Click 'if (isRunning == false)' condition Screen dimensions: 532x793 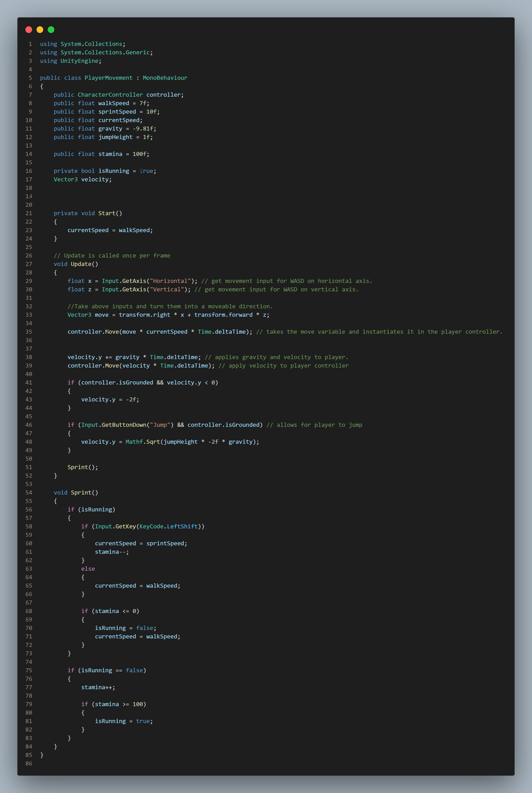pyautogui.click(x=107, y=671)
